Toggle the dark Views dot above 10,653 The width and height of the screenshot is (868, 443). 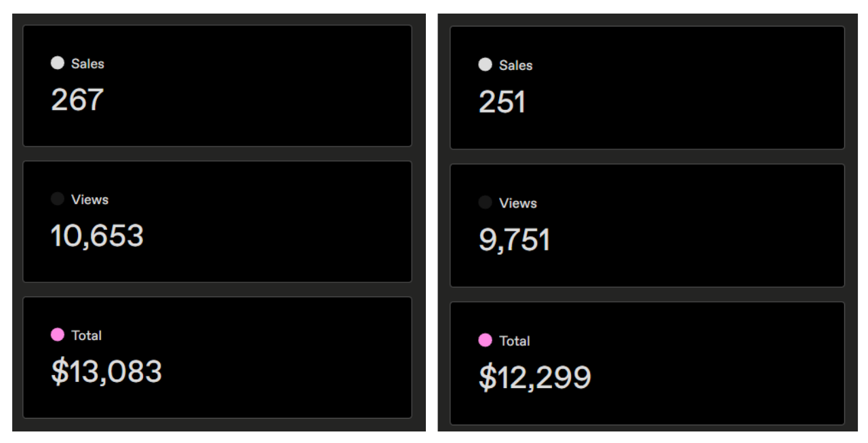pos(58,199)
